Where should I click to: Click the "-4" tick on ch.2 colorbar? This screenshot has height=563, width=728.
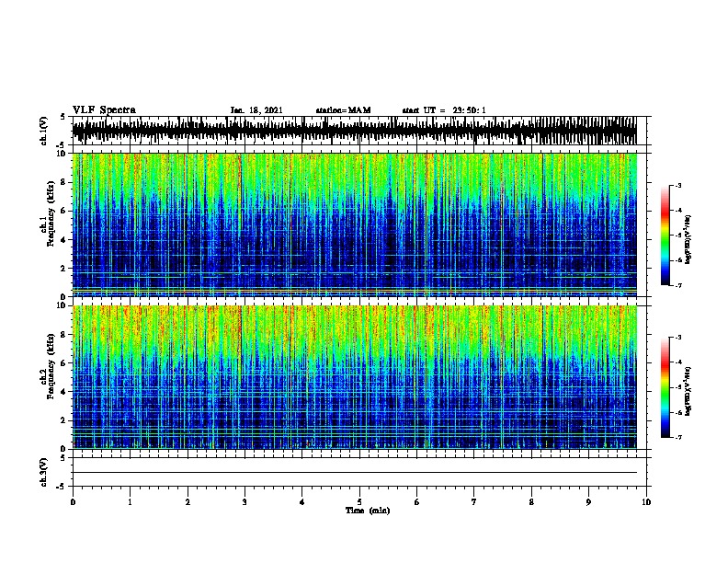point(677,362)
